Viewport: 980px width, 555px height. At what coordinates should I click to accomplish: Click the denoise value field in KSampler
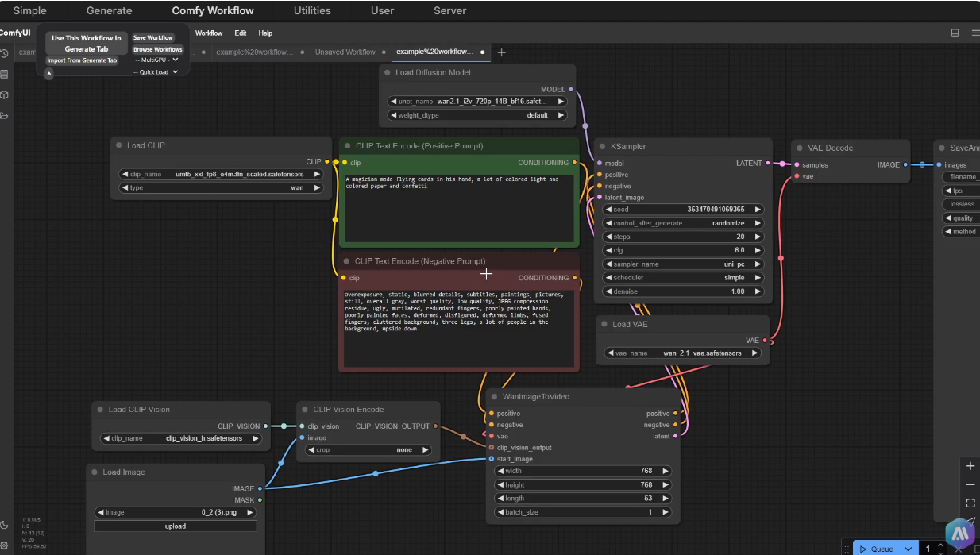click(x=684, y=291)
